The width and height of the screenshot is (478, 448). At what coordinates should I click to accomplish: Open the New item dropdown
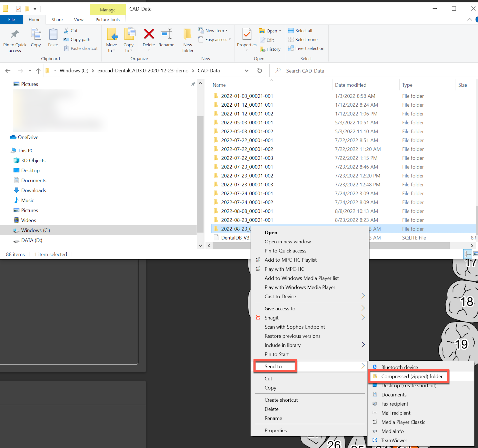213,30
